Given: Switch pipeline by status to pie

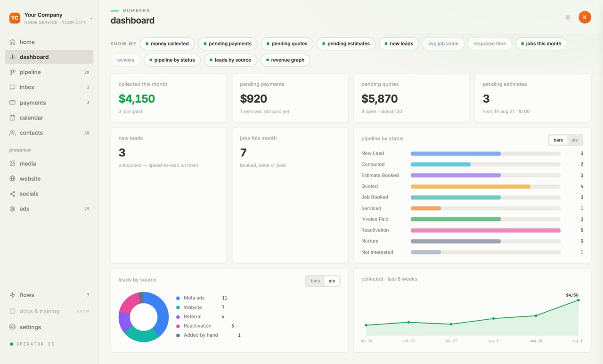Looking at the screenshot, I should click(x=574, y=140).
